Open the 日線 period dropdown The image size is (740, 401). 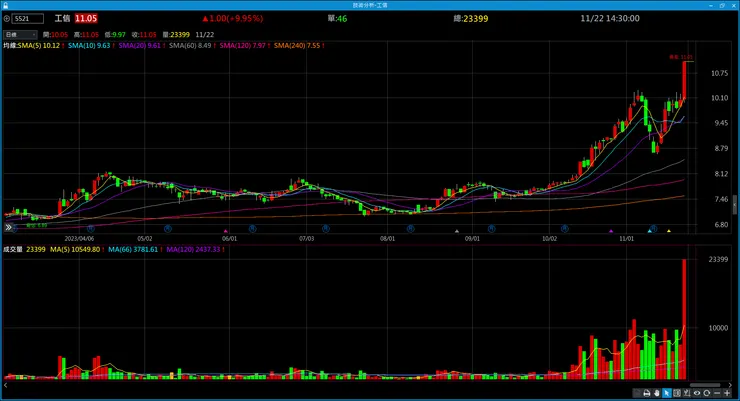click(20, 34)
